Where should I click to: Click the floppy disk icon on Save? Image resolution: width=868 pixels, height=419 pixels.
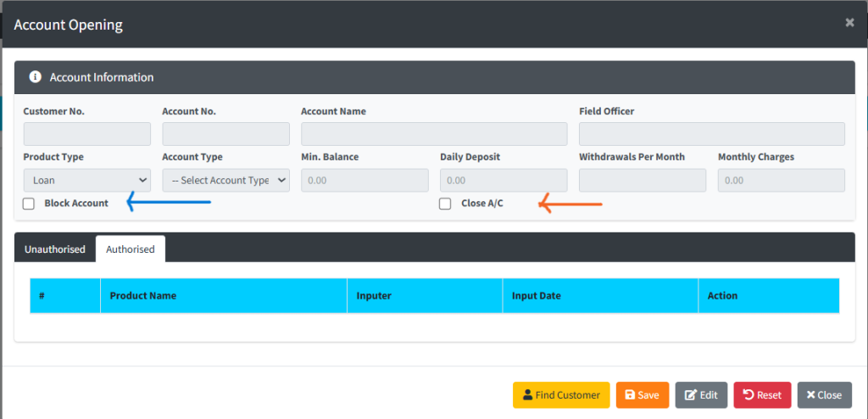[630, 395]
